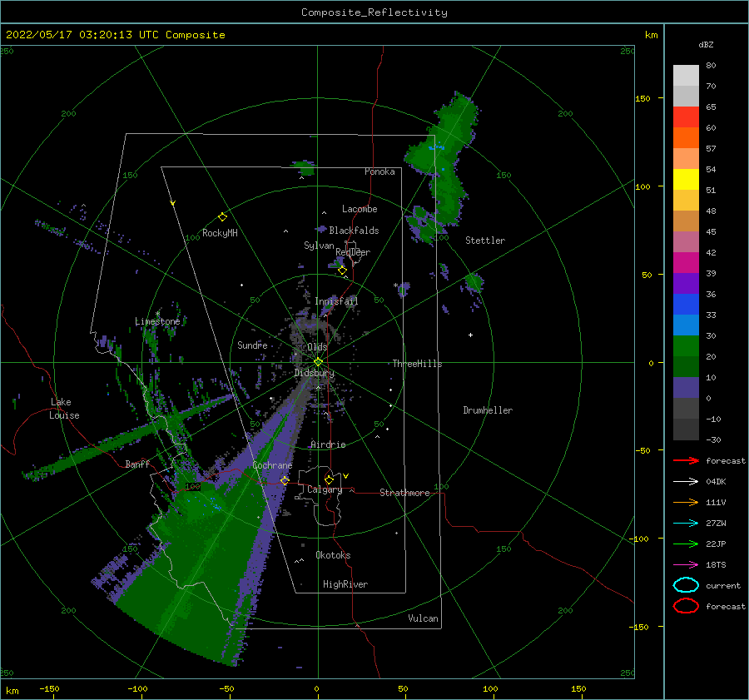Image resolution: width=749 pixels, height=700 pixels.
Task: Click the Strathmore town label
Action: click(x=404, y=493)
